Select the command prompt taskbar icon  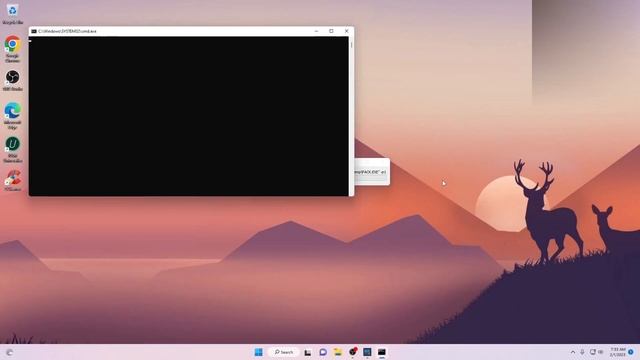(382, 352)
